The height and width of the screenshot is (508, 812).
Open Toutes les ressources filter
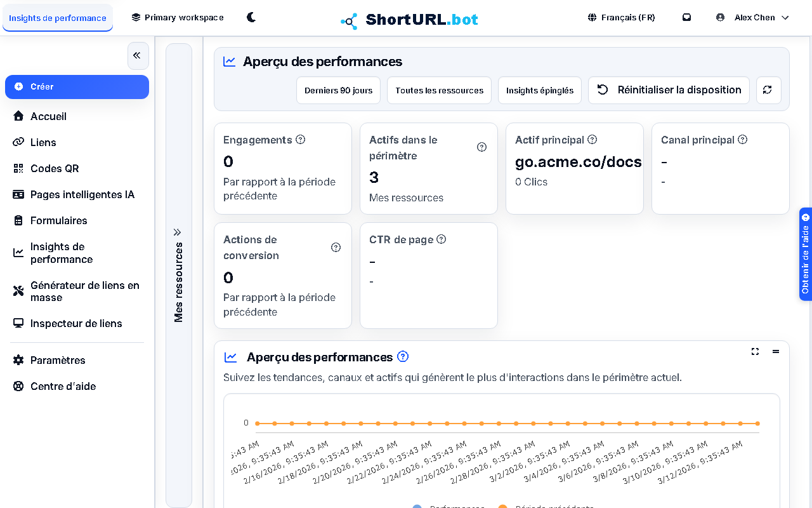[439, 90]
